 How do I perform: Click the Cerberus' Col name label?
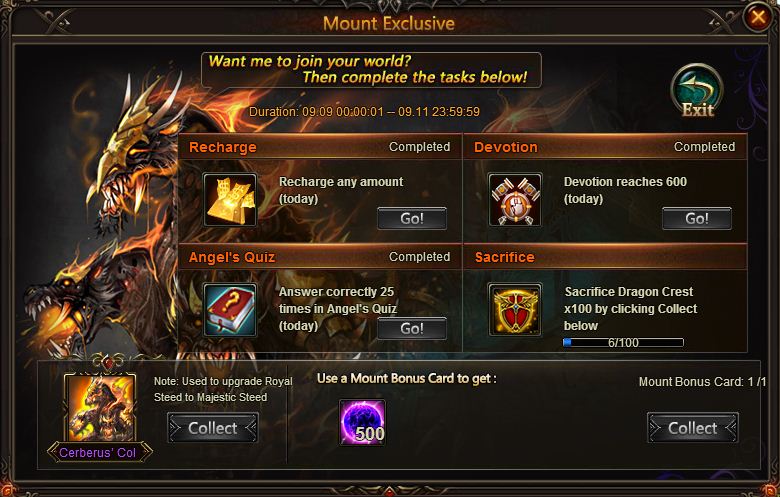click(x=100, y=452)
